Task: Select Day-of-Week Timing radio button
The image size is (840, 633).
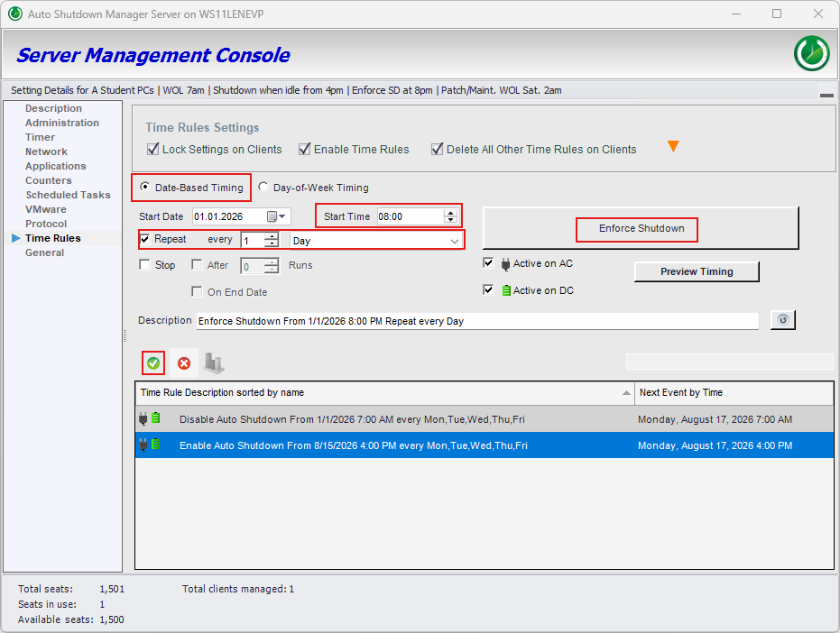Action: click(263, 187)
